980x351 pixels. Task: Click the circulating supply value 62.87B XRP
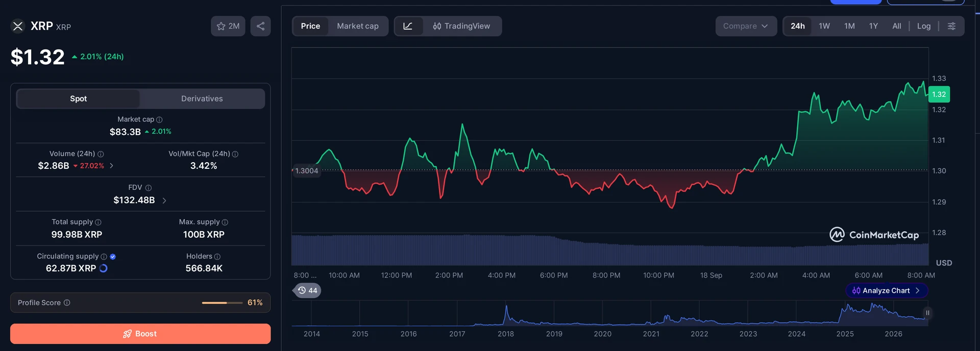coord(71,268)
